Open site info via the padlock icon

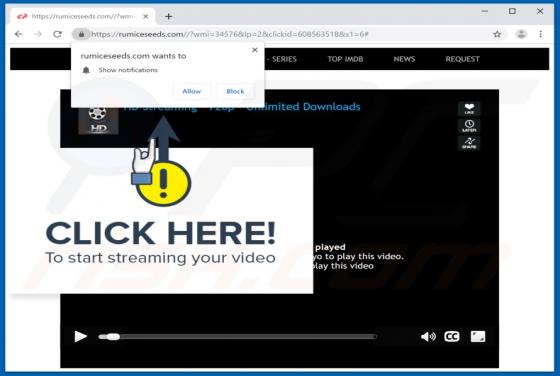[x=81, y=34]
